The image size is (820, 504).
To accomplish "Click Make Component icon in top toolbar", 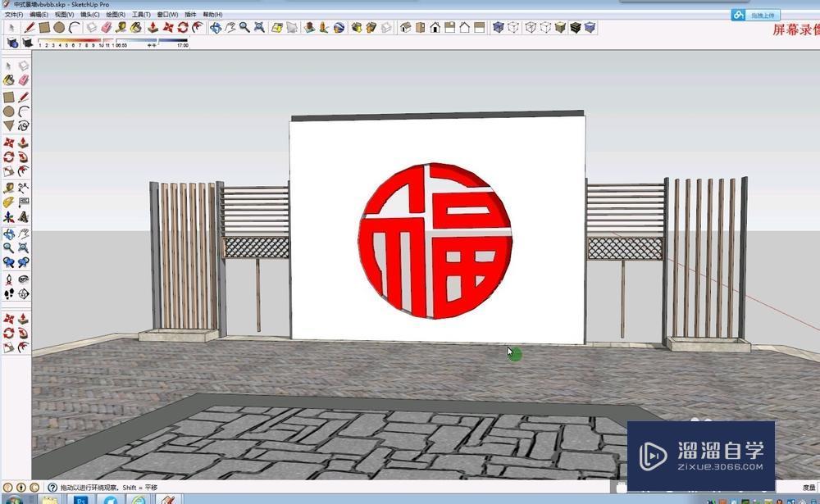I will (x=92, y=27).
